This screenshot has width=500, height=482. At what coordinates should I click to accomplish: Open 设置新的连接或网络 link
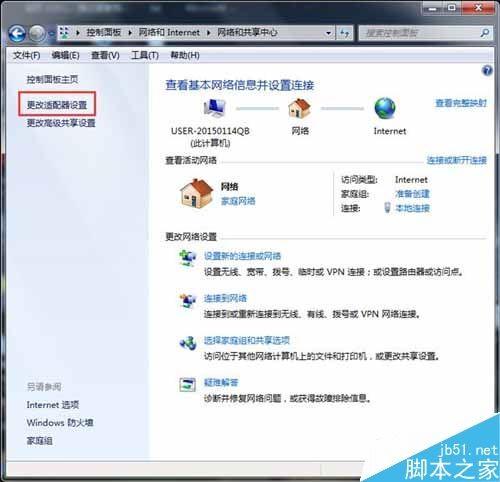(242, 256)
